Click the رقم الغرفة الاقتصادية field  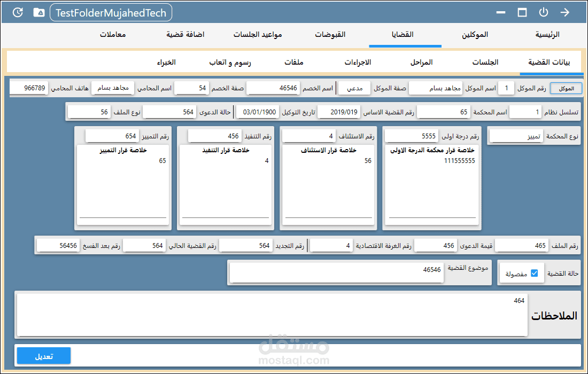point(331,245)
